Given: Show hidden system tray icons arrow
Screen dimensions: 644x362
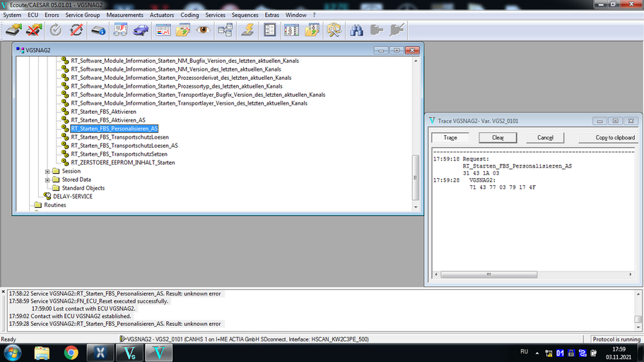Looking at the screenshot, I should click(x=537, y=353).
